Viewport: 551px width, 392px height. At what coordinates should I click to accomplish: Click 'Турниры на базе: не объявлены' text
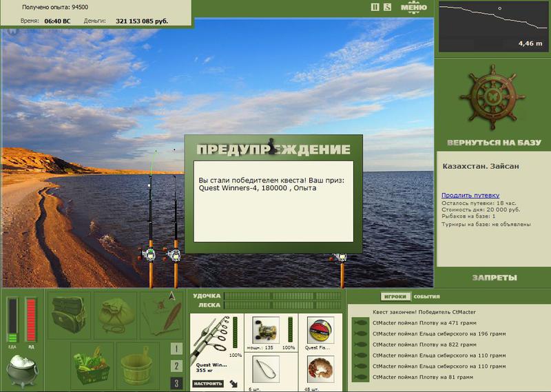pyautogui.click(x=486, y=225)
